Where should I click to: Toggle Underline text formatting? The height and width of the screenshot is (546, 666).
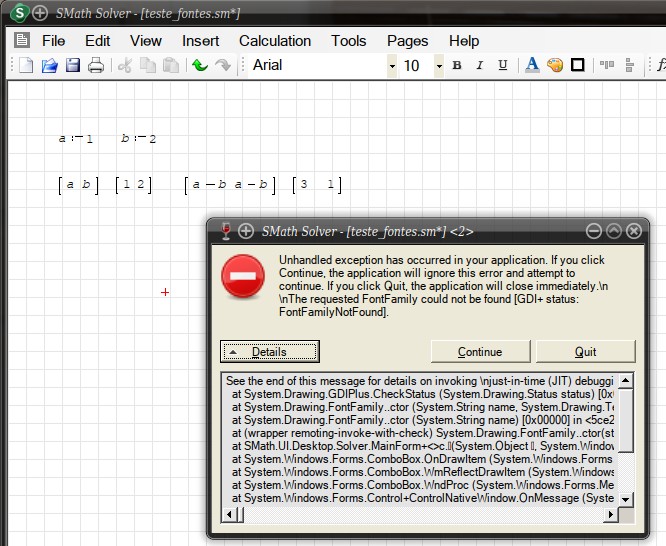[503, 66]
